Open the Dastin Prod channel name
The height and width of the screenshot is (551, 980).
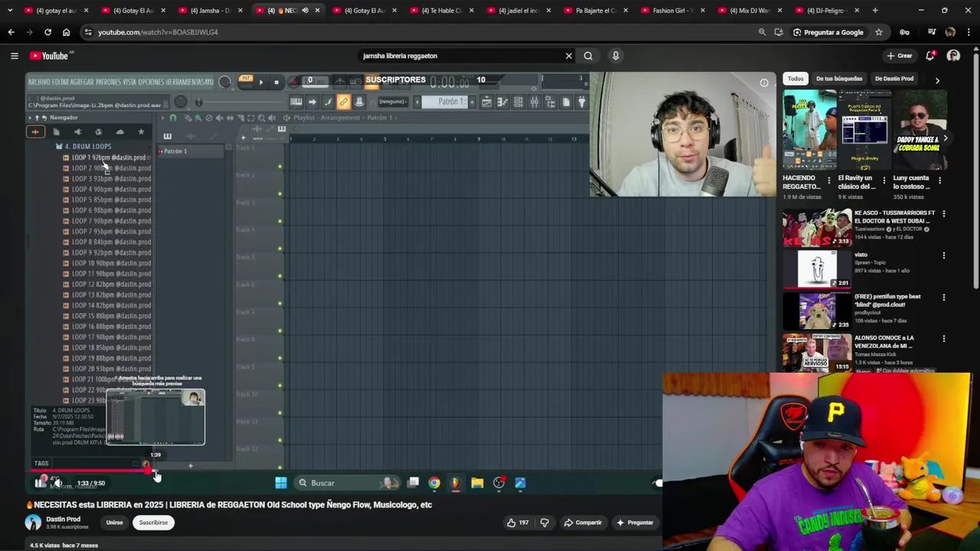tap(63, 519)
